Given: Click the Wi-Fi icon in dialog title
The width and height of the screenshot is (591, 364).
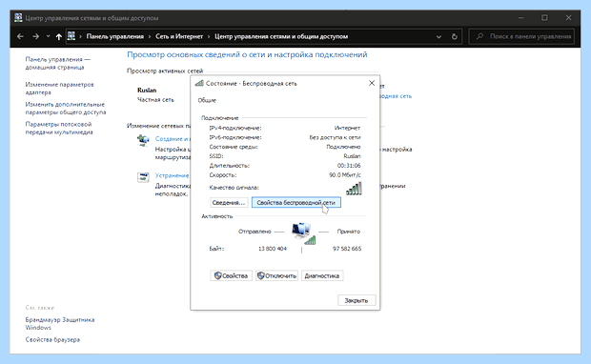Looking at the screenshot, I should point(199,83).
